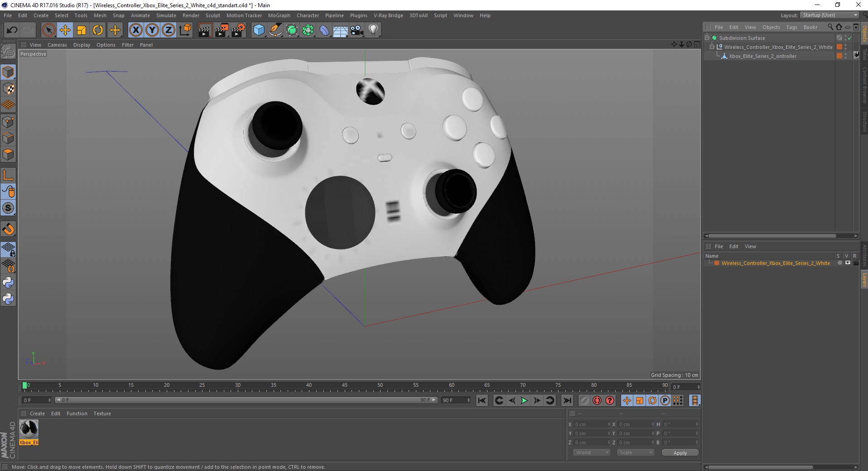This screenshot has height=471, width=868.
Task: Activate the Move tool in toolbar
Action: pyautogui.click(x=65, y=30)
